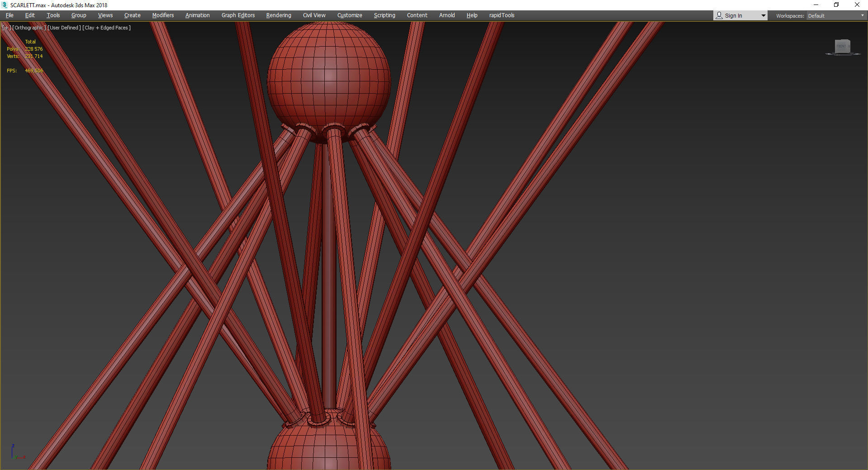Open the Edit menu
The height and width of the screenshot is (470, 868).
[30, 15]
